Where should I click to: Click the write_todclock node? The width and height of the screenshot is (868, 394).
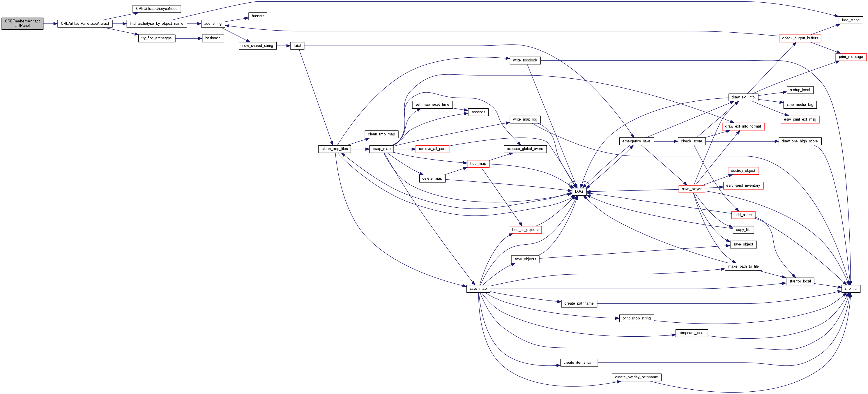[x=525, y=60]
